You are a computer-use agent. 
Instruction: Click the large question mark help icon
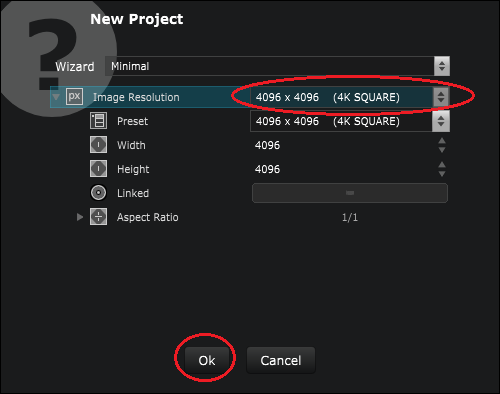pos(53,53)
